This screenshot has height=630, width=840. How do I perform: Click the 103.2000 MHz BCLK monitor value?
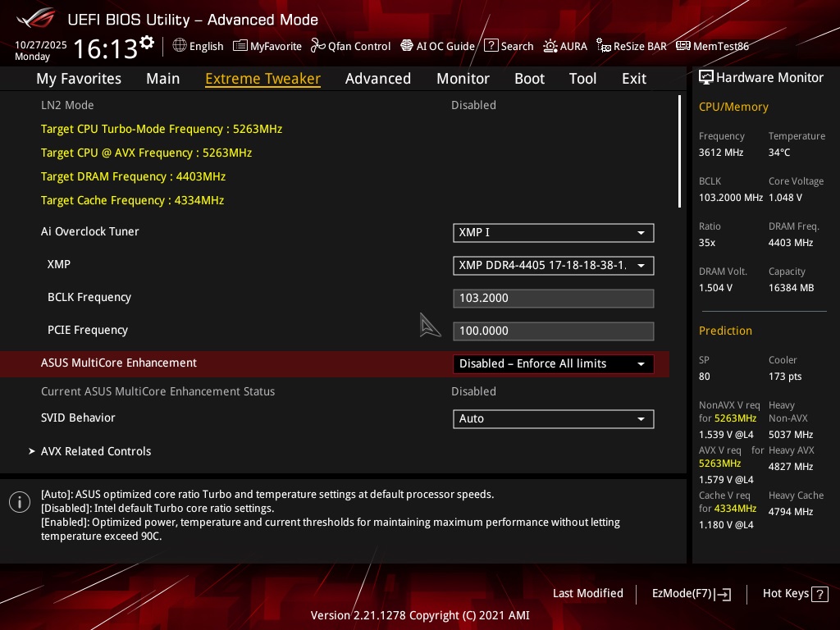tap(731, 198)
